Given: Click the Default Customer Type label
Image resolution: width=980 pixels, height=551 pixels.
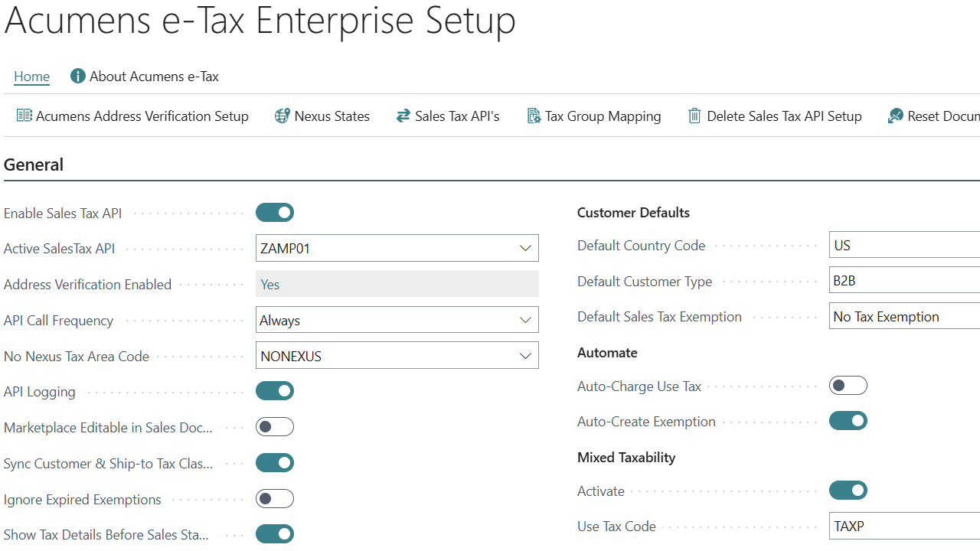Looking at the screenshot, I should pos(645,282).
